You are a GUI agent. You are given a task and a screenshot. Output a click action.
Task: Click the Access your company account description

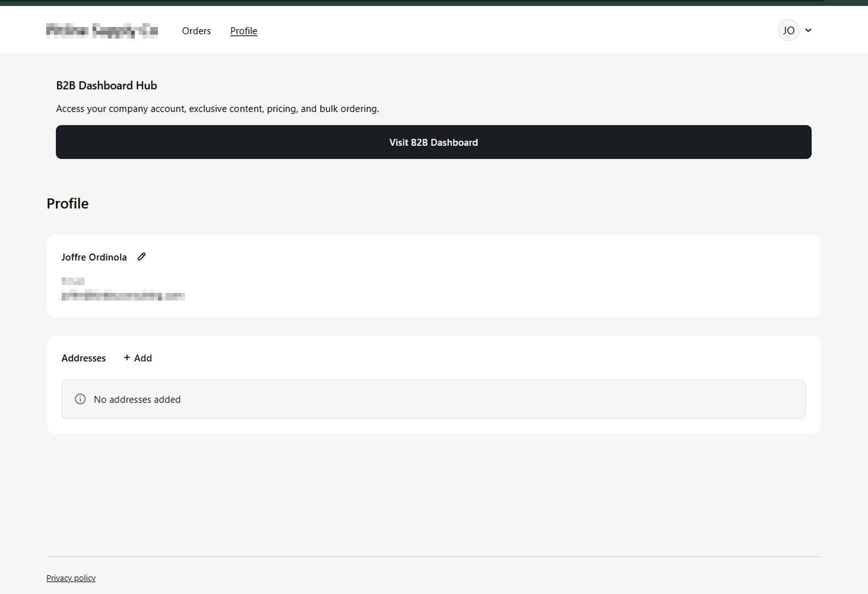pos(217,109)
